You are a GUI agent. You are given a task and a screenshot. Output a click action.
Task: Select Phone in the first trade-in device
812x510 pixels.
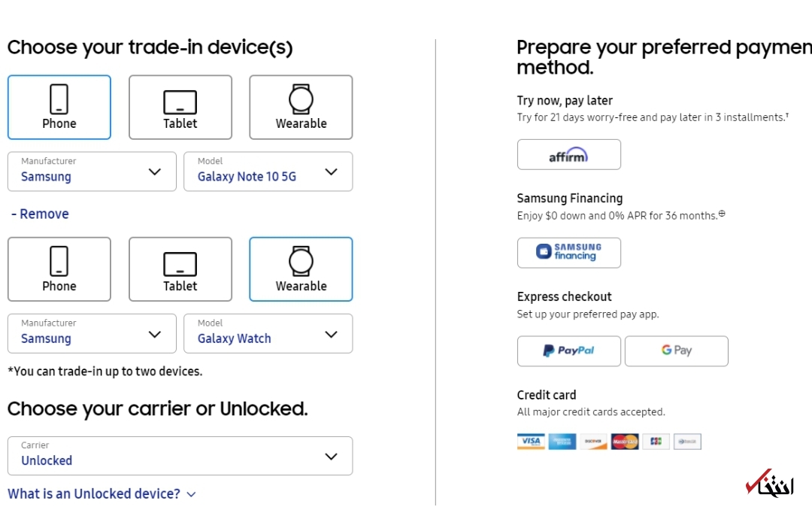point(59,108)
